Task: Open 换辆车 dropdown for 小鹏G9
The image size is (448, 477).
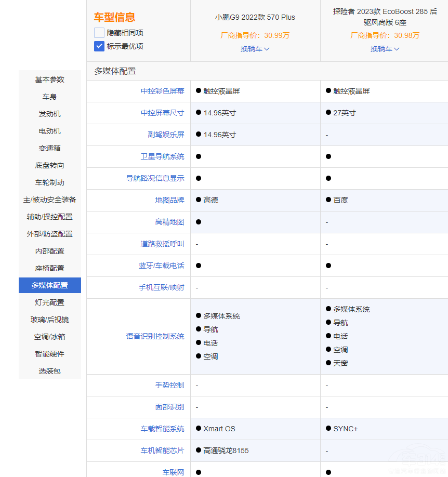Action: click(x=255, y=49)
